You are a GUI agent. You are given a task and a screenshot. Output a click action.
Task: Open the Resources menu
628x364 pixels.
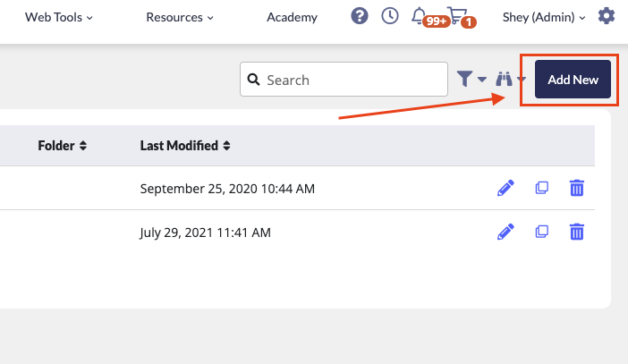pos(180,17)
